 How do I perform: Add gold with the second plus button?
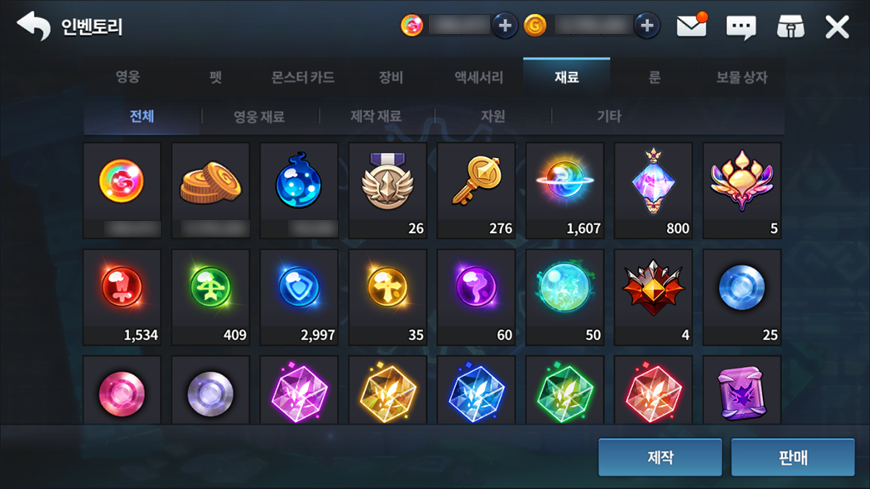[647, 26]
